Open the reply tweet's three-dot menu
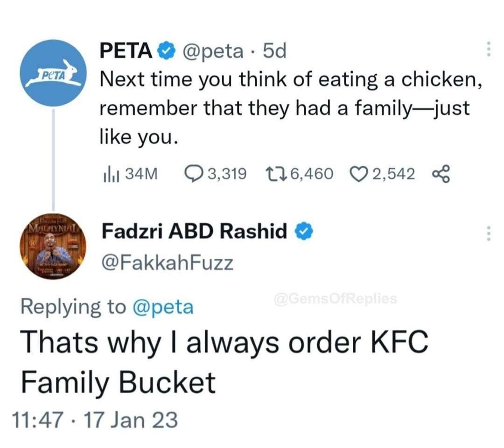Image resolution: width=504 pixels, height=448 pixels. (488, 233)
